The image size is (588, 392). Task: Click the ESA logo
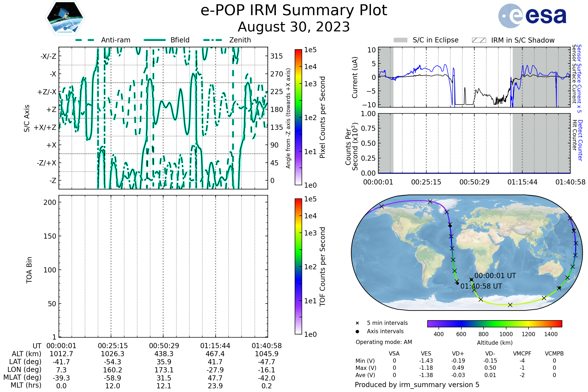point(532,16)
